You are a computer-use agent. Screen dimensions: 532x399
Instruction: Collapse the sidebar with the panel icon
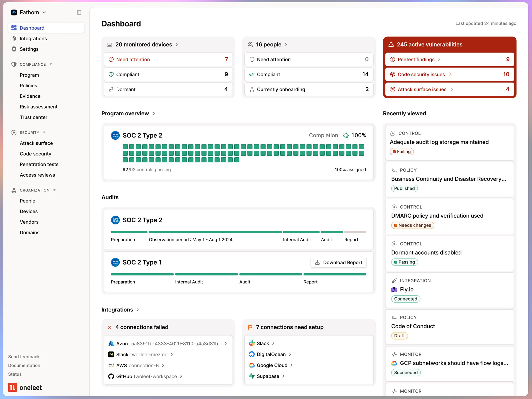tap(79, 12)
